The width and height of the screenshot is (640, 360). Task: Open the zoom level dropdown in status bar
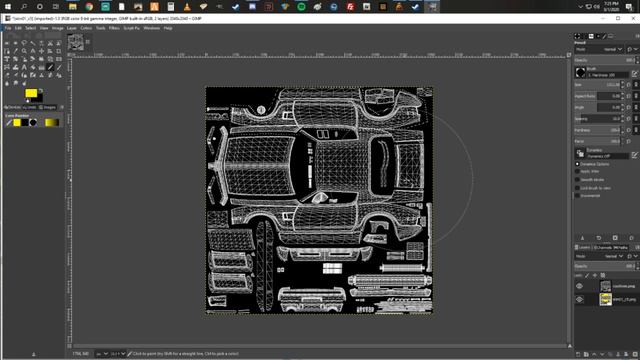[118, 353]
